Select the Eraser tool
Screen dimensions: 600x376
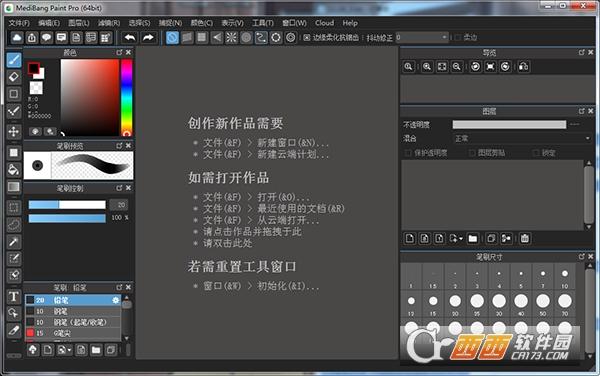coord(14,77)
